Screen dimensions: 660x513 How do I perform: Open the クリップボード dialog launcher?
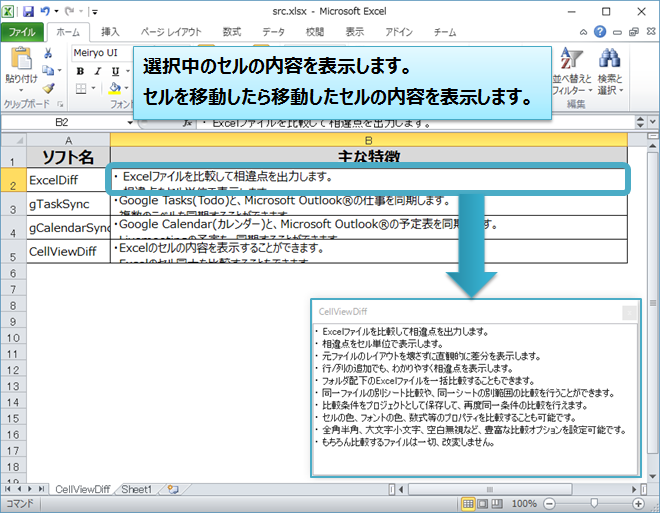pos(60,104)
